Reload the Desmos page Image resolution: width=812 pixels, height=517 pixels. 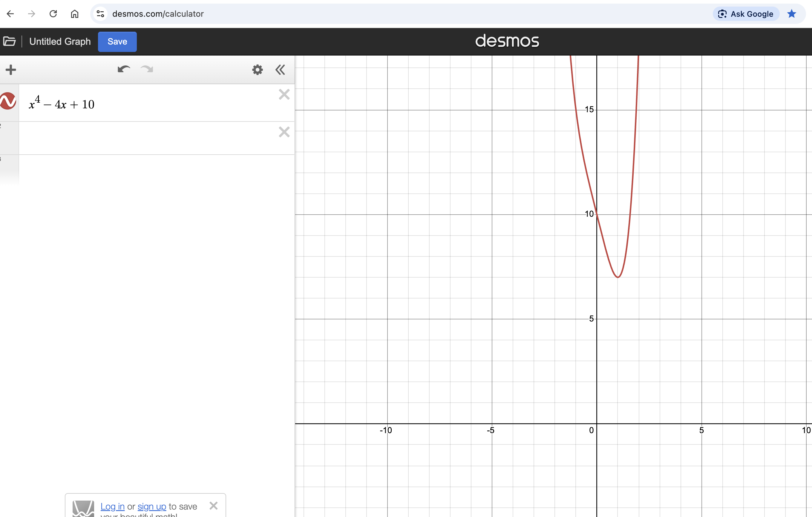click(53, 14)
